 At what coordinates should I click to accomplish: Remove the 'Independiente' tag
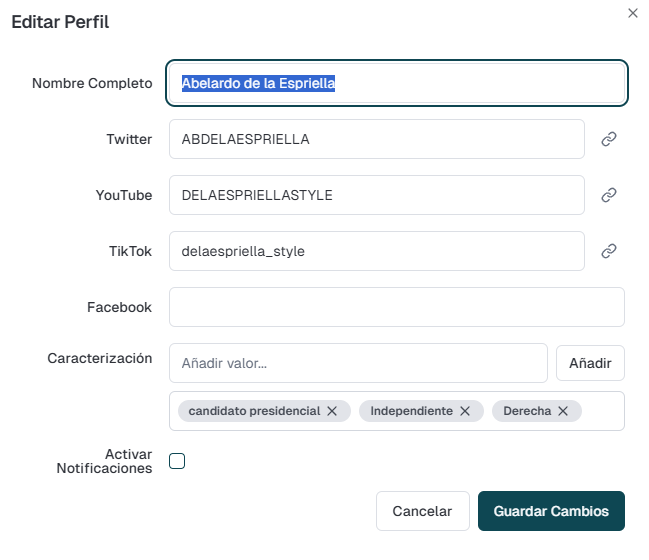point(464,411)
